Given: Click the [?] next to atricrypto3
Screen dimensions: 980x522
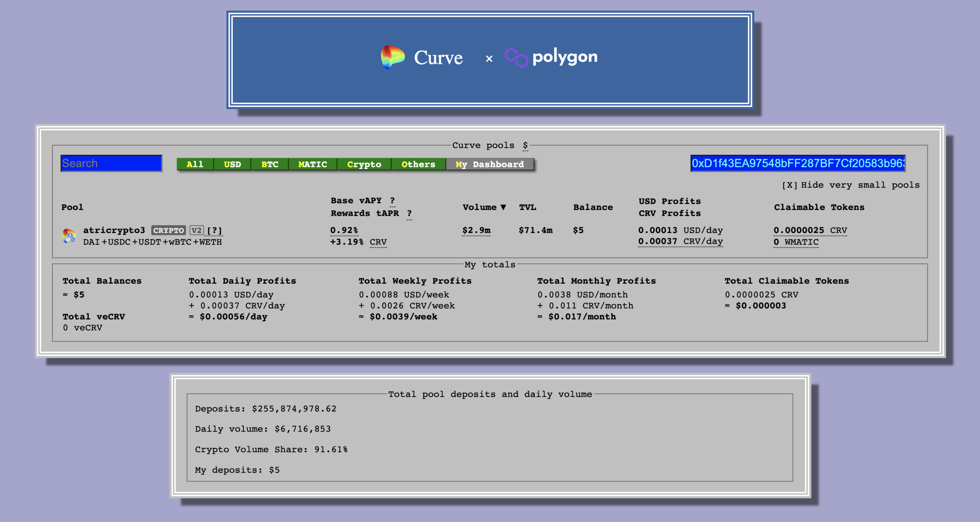Looking at the screenshot, I should (214, 230).
